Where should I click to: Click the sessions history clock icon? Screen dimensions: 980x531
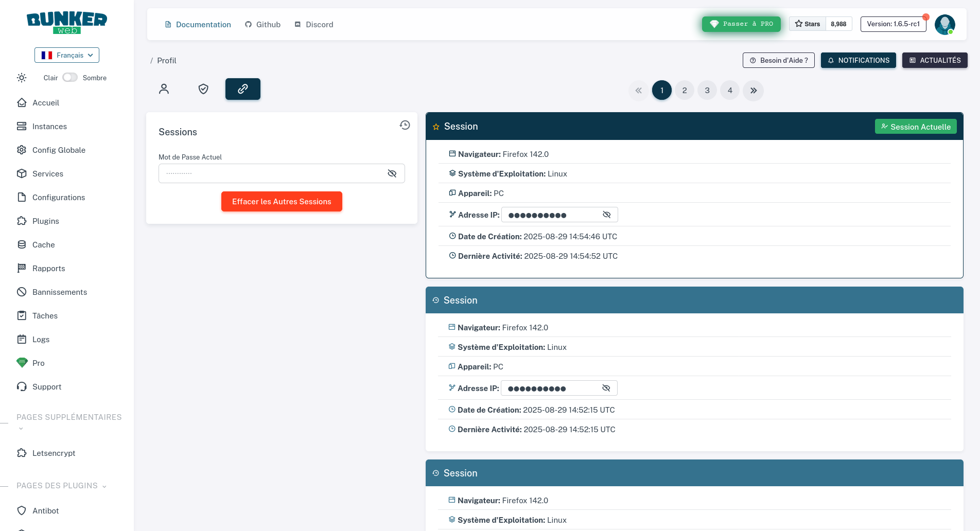pos(405,125)
